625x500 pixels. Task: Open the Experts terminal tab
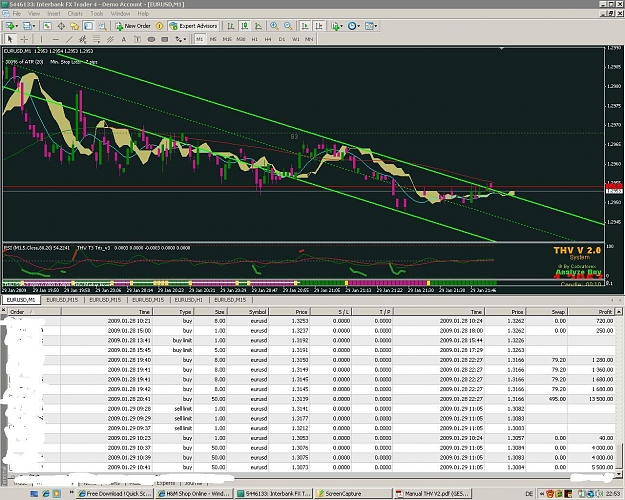pos(165,483)
